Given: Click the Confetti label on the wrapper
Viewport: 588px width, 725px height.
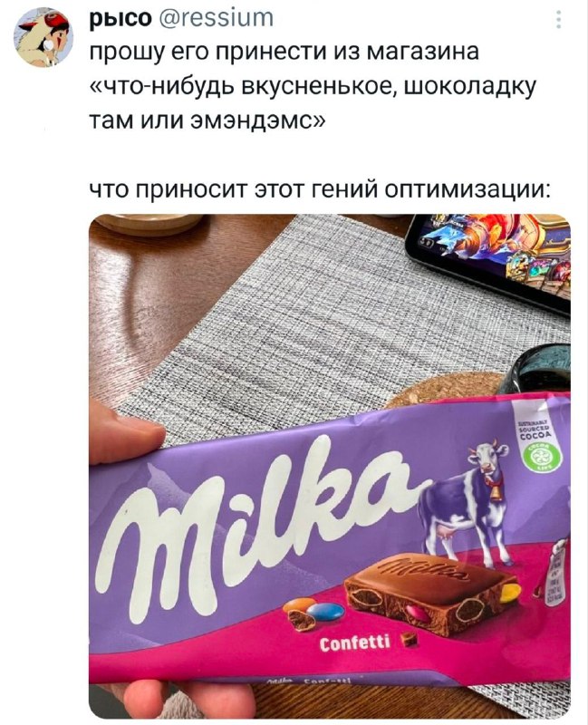Looking at the screenshot, I should pyautogui.click(x=355, y=643).
